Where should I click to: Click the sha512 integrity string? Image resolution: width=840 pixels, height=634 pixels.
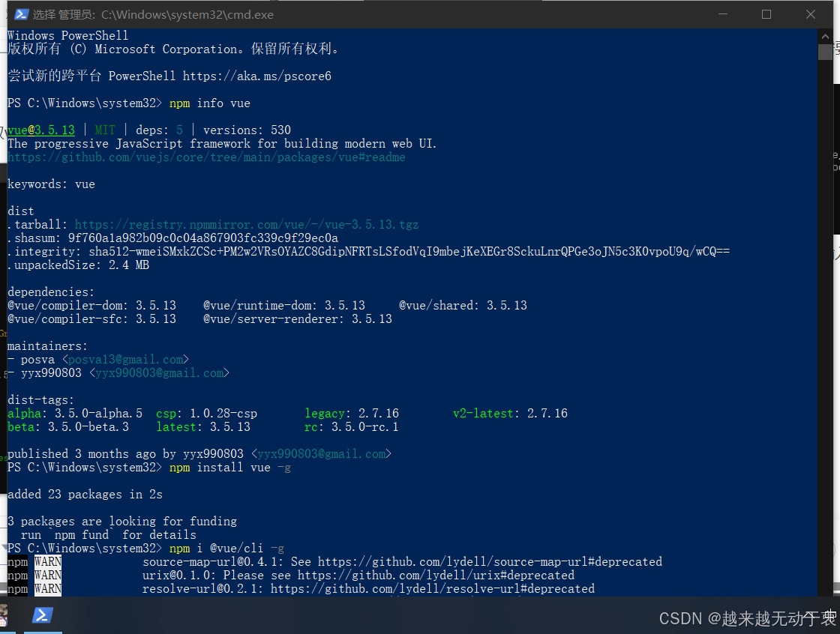click(x=409, y=252)
